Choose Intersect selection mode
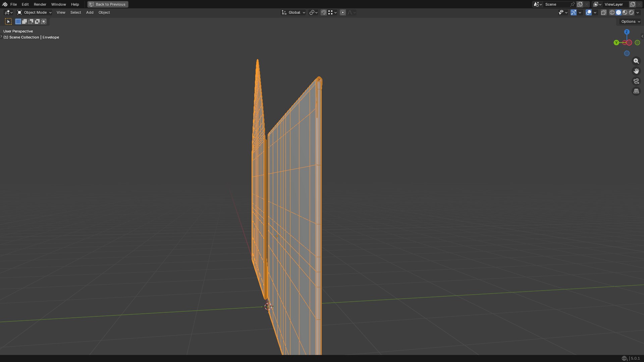This screenshot has width=644, height=362. coord(44,21)
